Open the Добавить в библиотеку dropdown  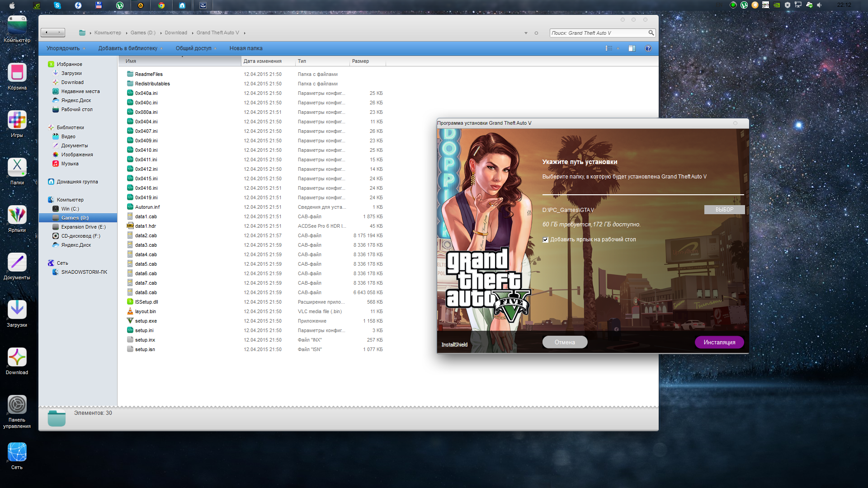pos(131,48)
